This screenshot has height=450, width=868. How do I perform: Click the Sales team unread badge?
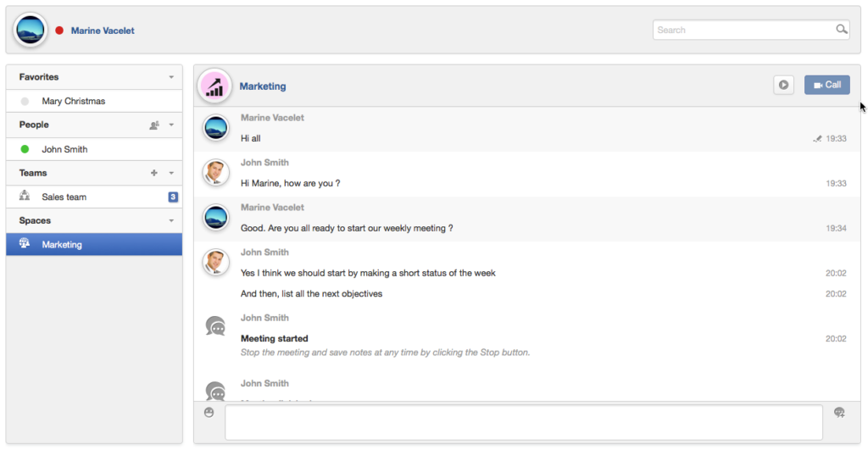173,197
